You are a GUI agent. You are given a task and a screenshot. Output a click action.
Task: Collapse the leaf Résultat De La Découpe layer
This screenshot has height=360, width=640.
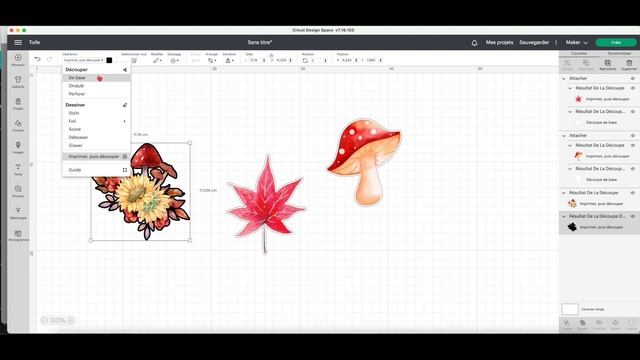click(x=570, y=88)
